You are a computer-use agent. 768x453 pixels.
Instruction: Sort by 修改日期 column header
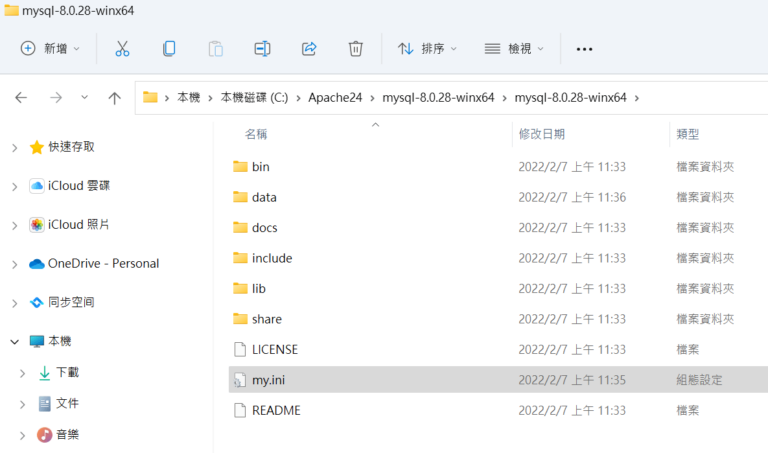click(542, 133)
